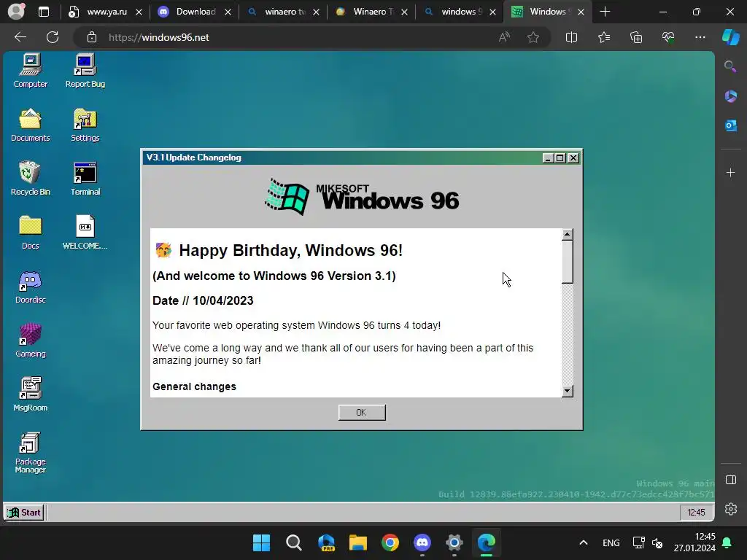Toggle split screen view
Viewport: 747px width, 560px height.
click(571, 37)
